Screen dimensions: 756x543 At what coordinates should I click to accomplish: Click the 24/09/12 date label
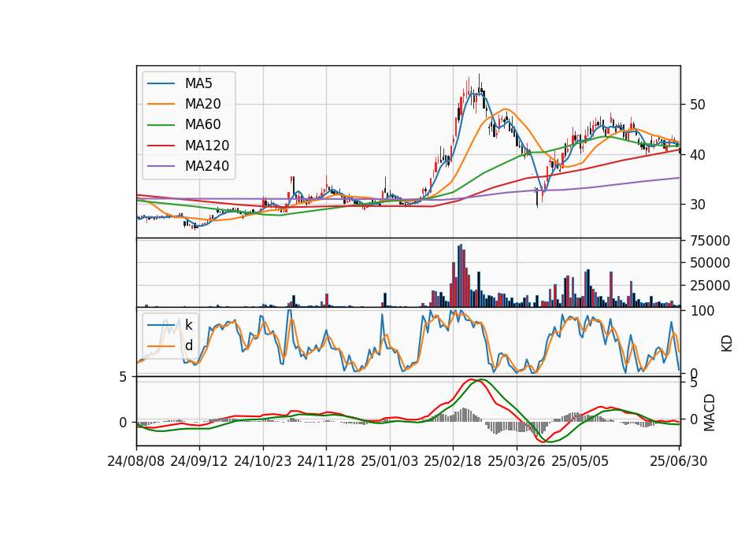(x=199, y=462)
